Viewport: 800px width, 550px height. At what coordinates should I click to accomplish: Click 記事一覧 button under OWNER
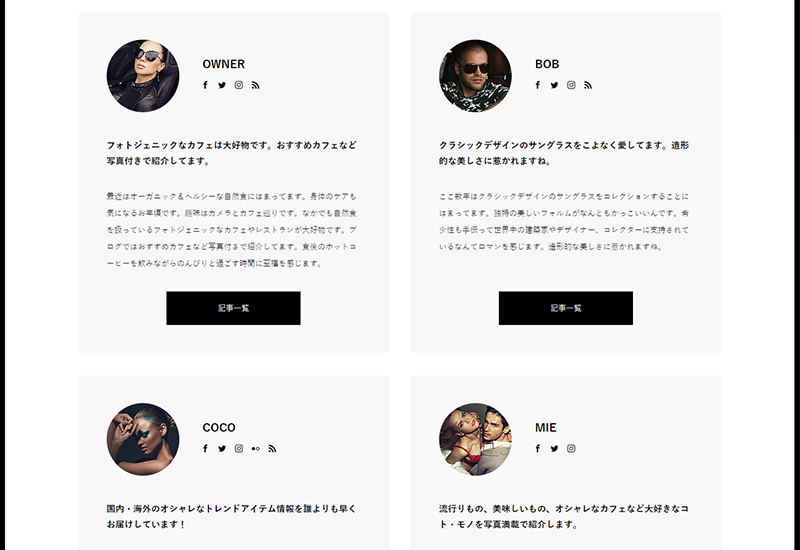[x=233, y=308]
